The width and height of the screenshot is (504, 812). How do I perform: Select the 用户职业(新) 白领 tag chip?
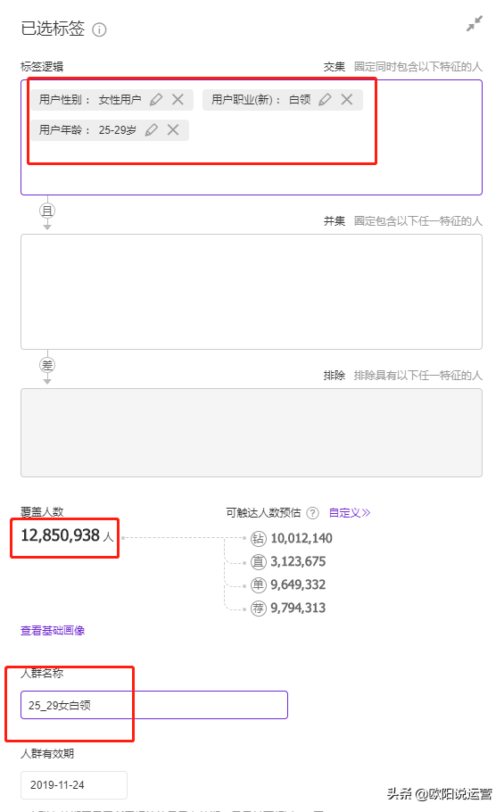283,99
